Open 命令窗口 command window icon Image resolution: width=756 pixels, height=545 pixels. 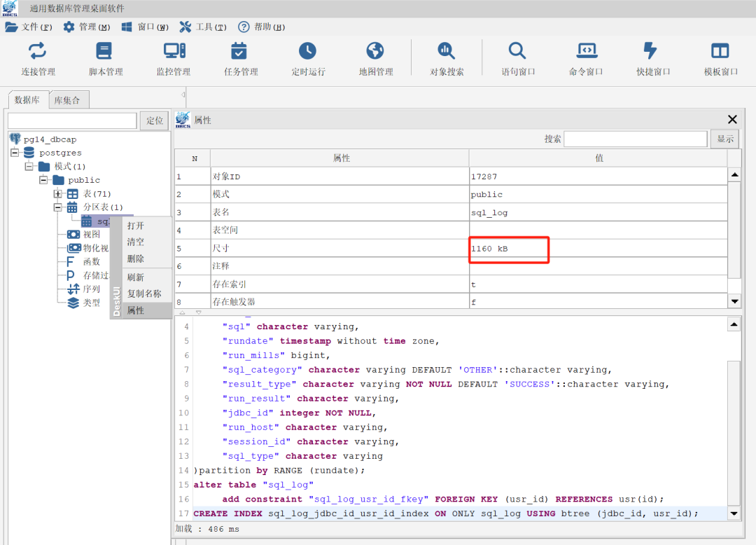click(586, 51)
